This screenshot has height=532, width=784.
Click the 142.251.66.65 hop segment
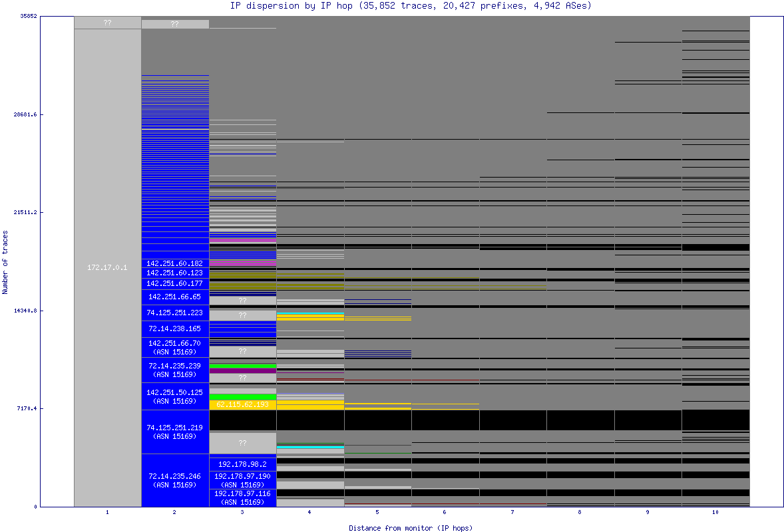click(175, 297)
